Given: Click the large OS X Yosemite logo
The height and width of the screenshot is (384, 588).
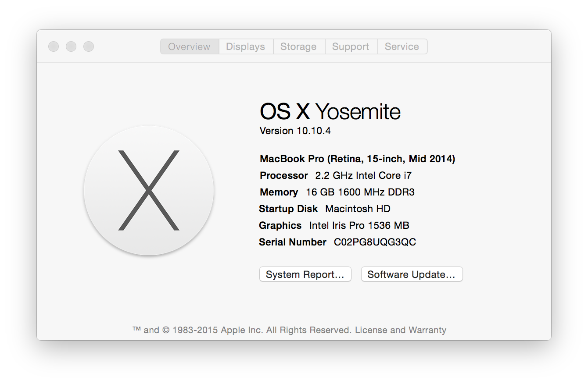Looking at the screenshot, I should 149,191.
